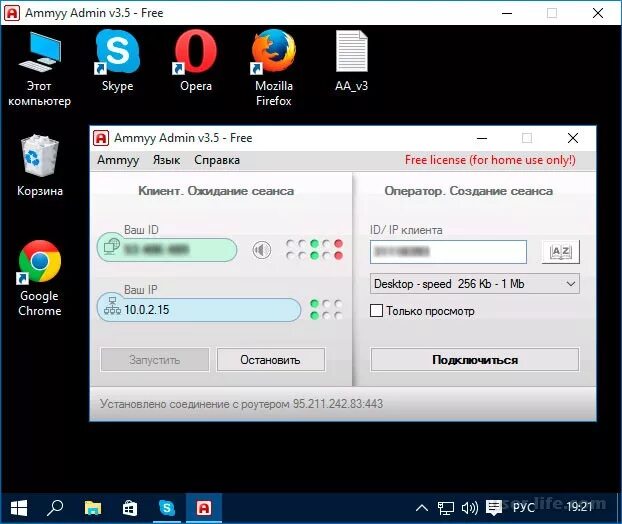
Task: Show hidden tray icons chevron
Action: coord(422,507)
